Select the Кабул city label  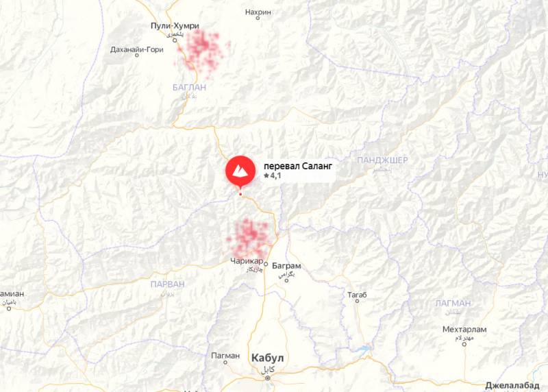[x=268, y=358]
